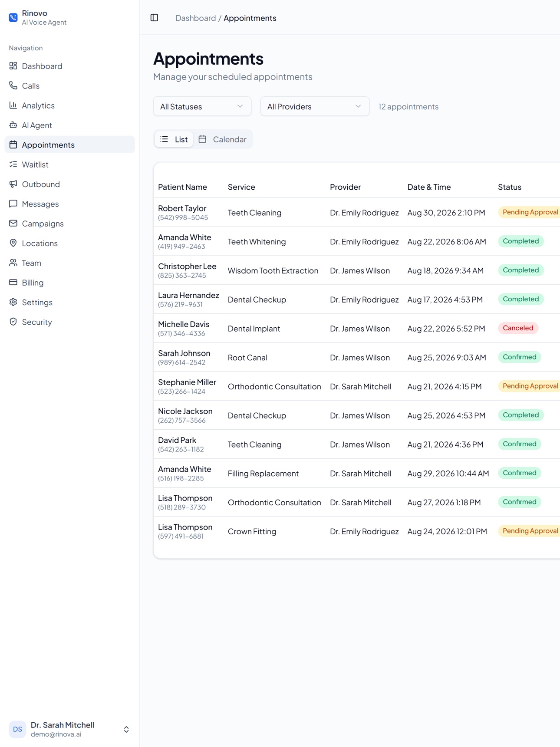This screenshot has width=560, height=747.
Task: Select Sarah Johnson's Confirmed status badge
Action: pyautogui.click(x=520, y=357)
